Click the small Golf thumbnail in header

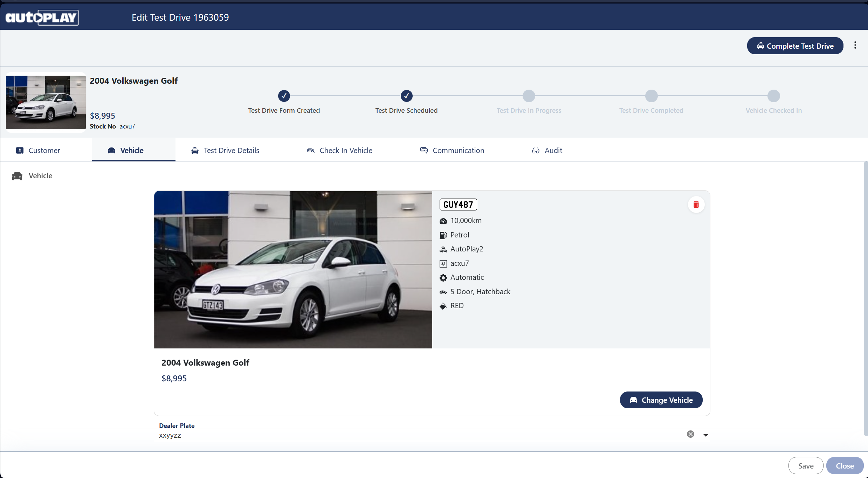point(46,102)
